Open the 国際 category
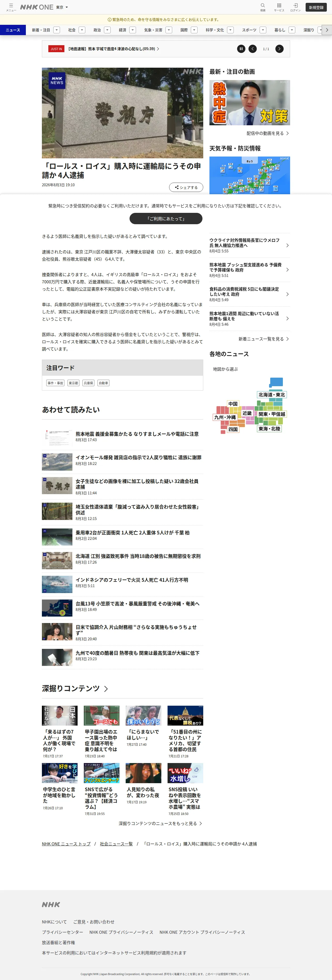This screenshot has width=332, height=980. (x=184, y=30)
